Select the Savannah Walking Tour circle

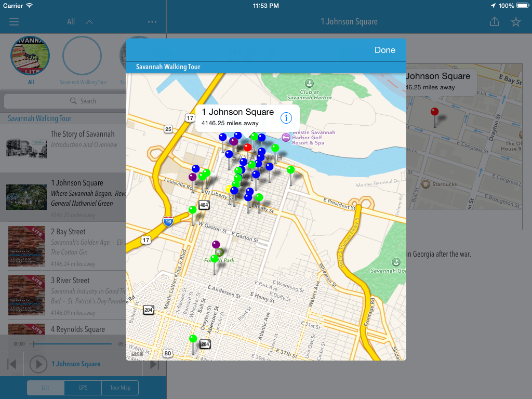82,56
